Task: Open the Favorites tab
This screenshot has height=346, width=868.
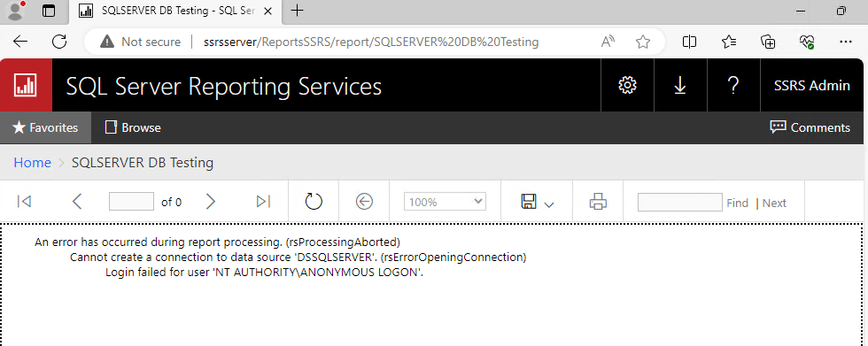Action: click(45, 127)
